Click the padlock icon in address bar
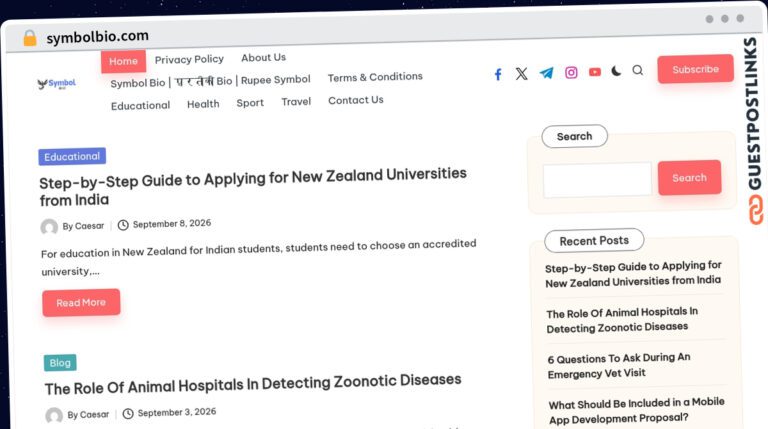This screenshot has height=429, width=768. [x=30, y=38]
